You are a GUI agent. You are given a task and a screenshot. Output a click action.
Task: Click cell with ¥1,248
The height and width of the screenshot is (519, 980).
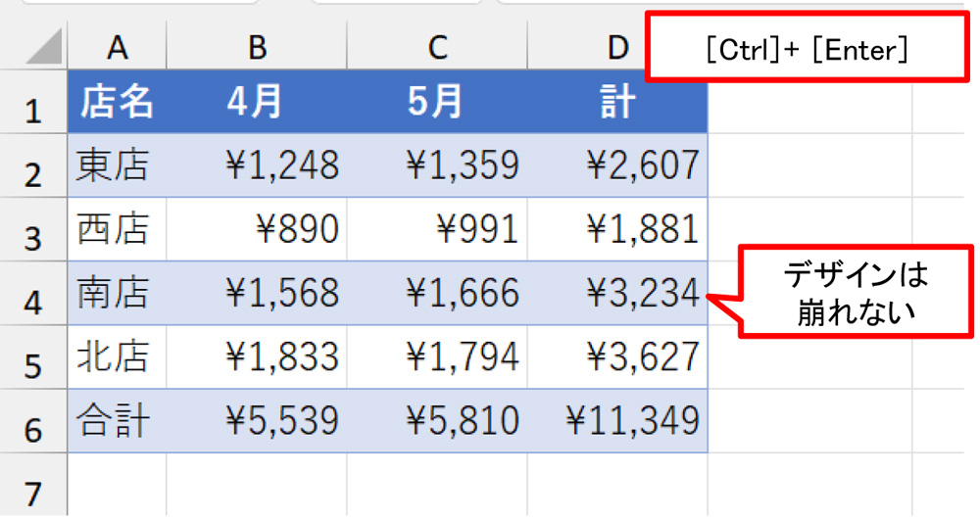(x=257, y=165)
